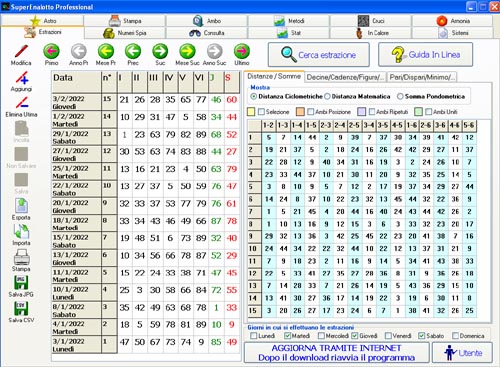Enable the Ambi Ripetuti checkbox

click(x=372, y=112)
